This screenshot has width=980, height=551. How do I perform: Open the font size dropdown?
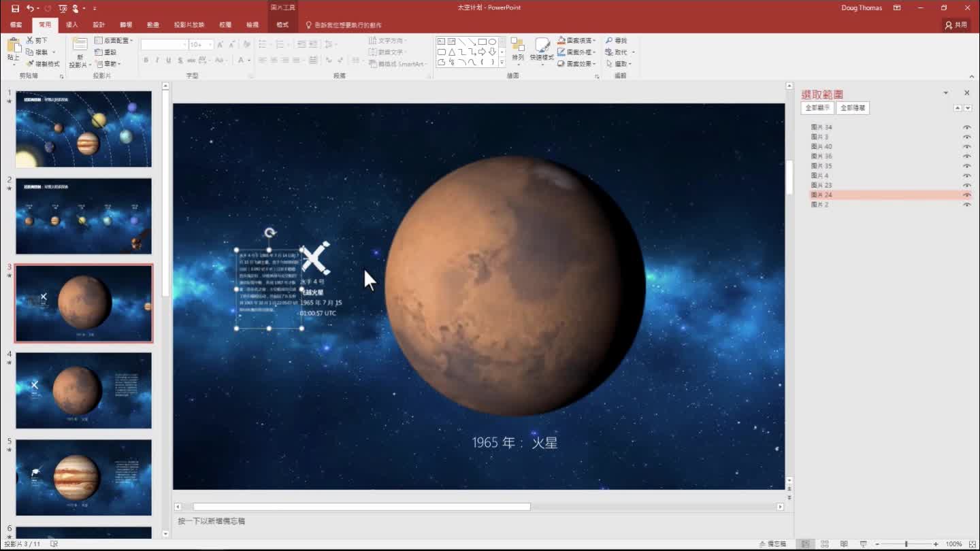point(210,44)
